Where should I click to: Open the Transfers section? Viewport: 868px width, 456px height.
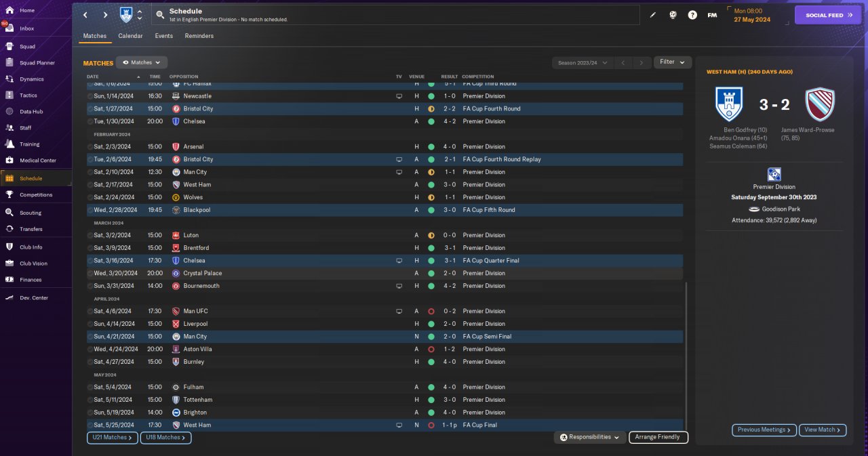31,229
